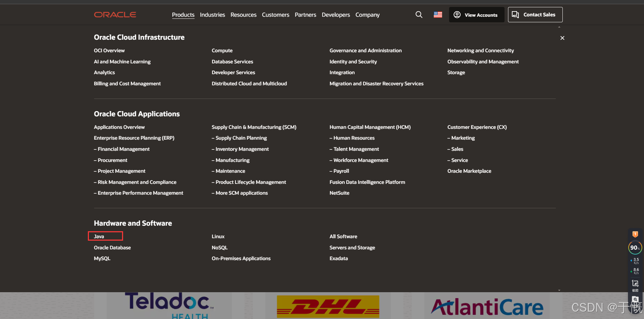Screen dimensions: 644x319
Task: Open the search magnifier icon
Action: click(419, 15)
